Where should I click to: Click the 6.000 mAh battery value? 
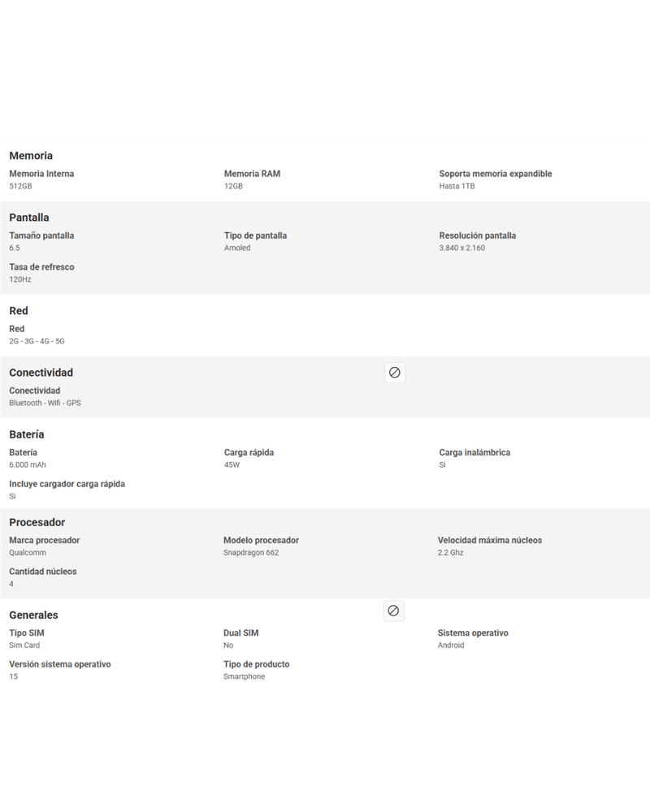pos(28,465)
